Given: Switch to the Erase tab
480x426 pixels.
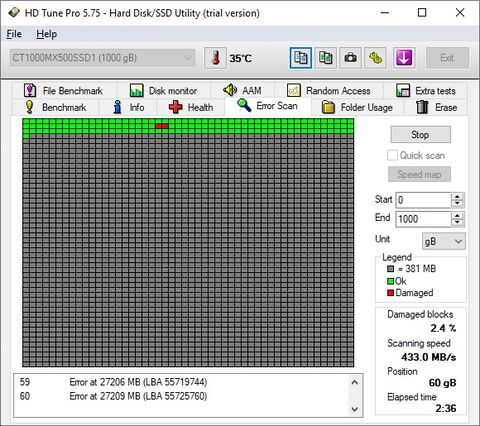Looking at the screenshot, I should [436, 107].
